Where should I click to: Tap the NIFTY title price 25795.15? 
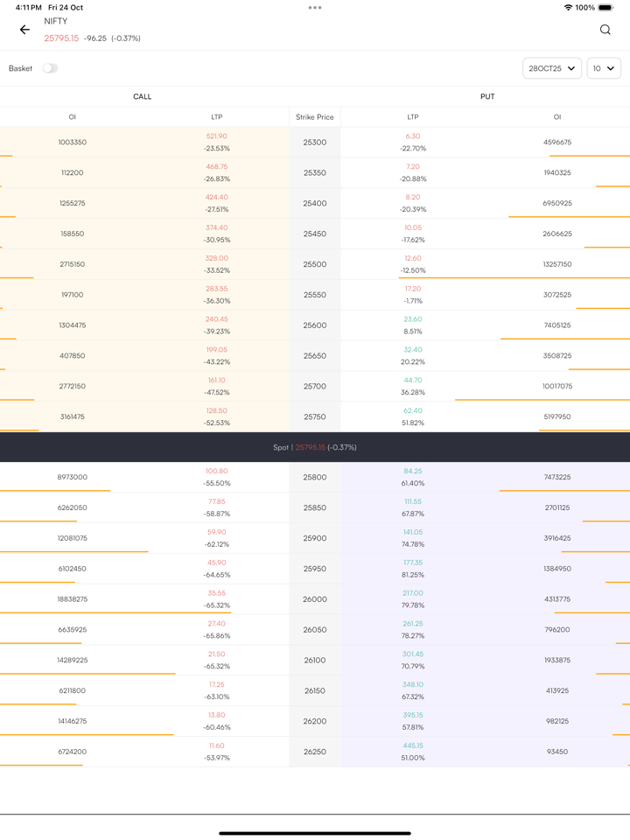coord(61,38)
